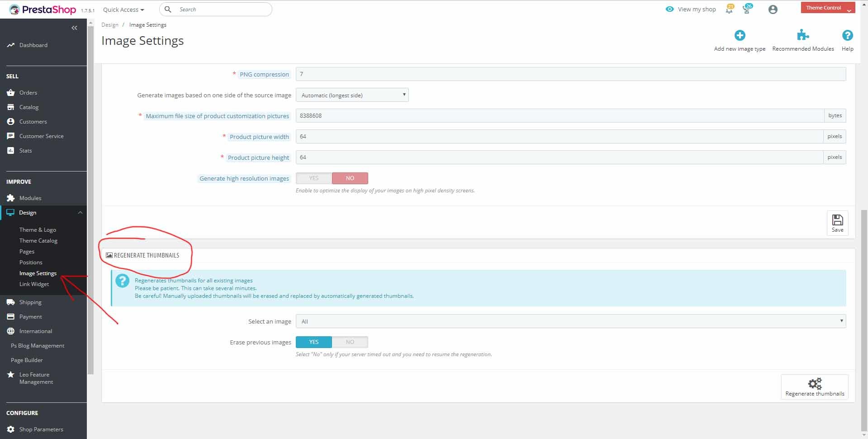Click the main page vertical scrollbar

tap(864, 321)
